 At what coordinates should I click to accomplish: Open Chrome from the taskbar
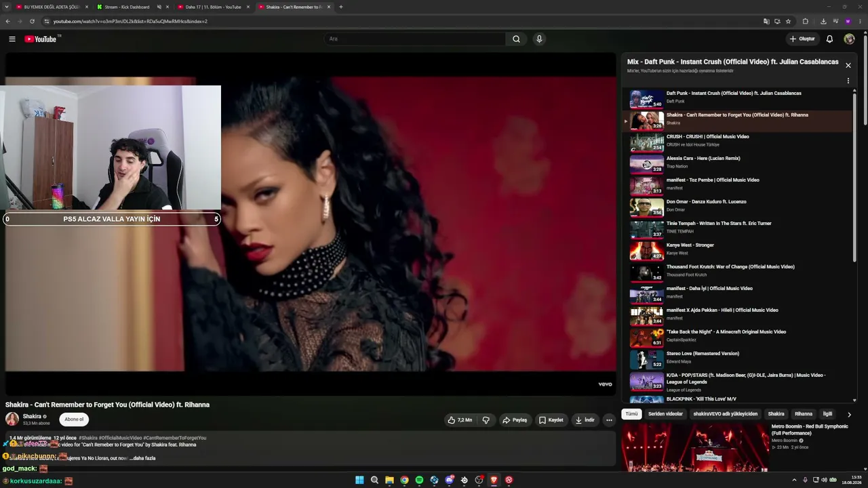[404, 480]
